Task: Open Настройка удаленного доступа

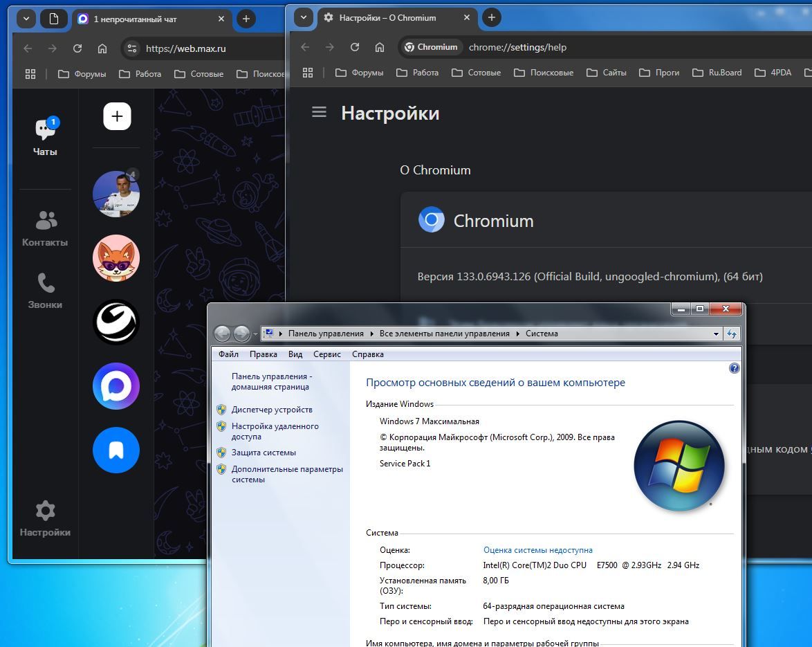Action: tap(275, 432)
